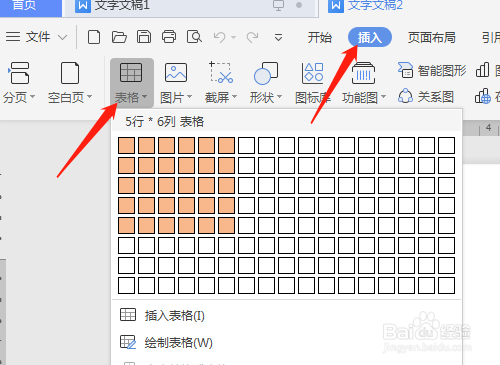
Task: Click the last cell of the 8th grid row
Action: 447,285
